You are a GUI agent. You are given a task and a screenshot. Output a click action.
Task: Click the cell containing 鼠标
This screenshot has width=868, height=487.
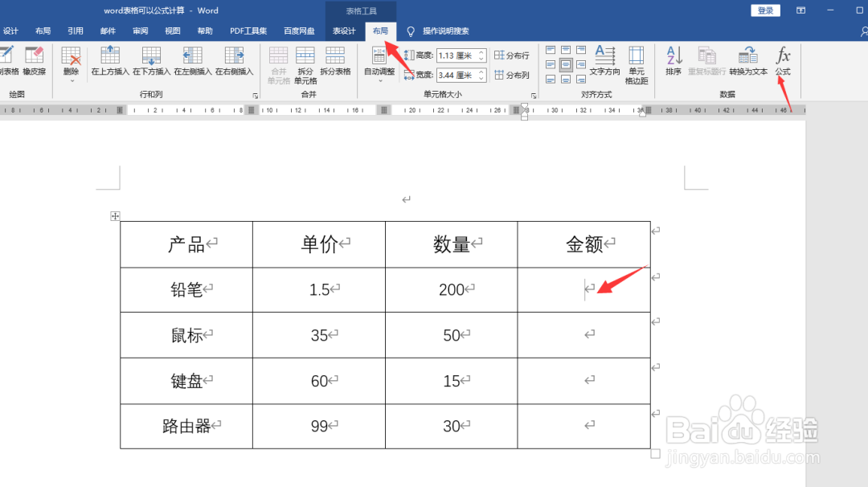(186, 335)
